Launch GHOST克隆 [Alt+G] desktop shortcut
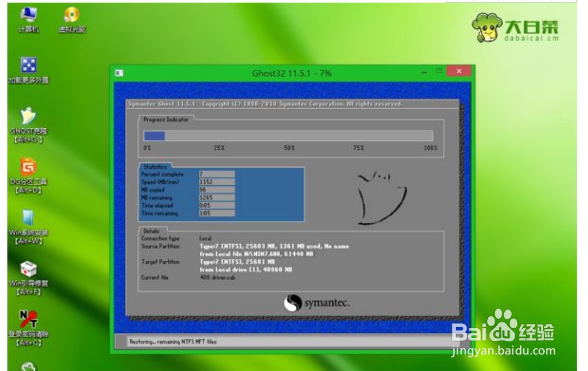Screen dimensions: 588x371 (29, 125)
